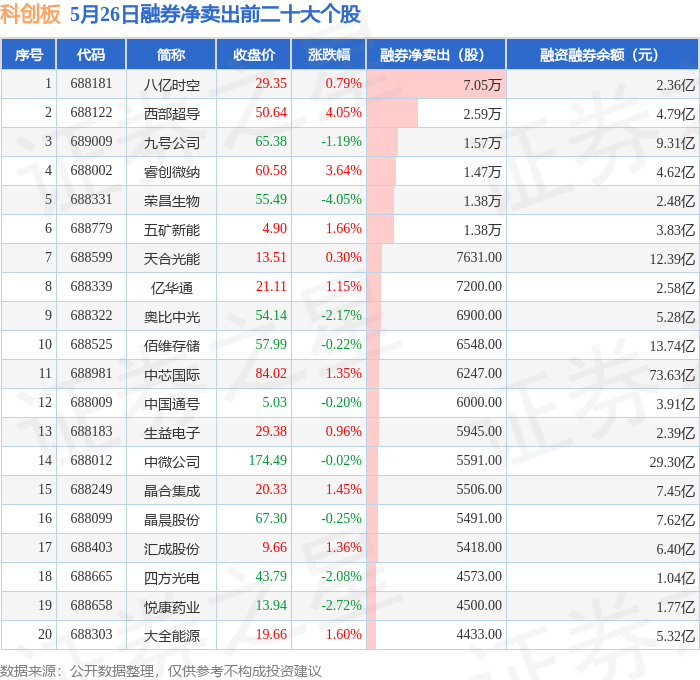700x680 pixels.
Task: Select stock name 生益电子
Action: pos(172,433)
